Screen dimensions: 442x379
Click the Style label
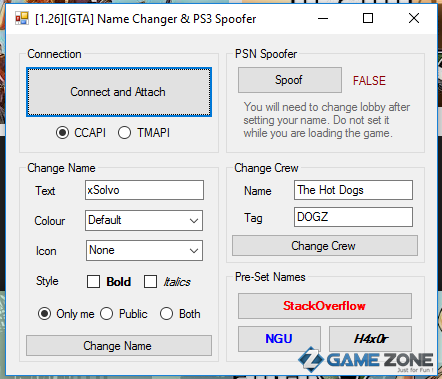click(47, 281)
